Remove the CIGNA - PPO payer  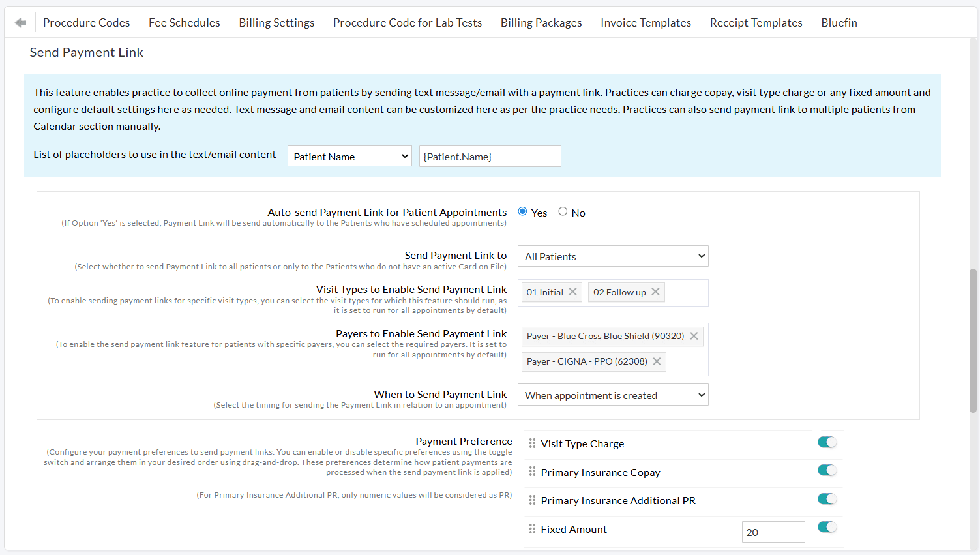657,361
